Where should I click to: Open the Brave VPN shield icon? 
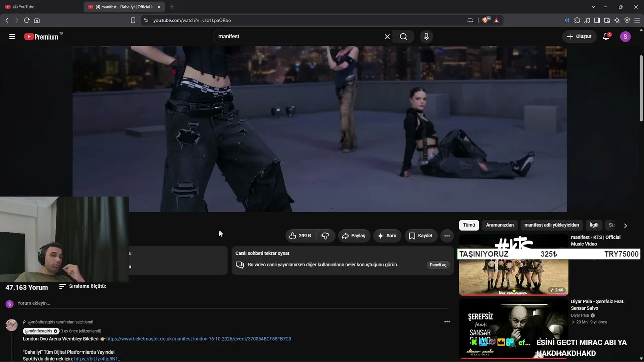click(627, 20)
